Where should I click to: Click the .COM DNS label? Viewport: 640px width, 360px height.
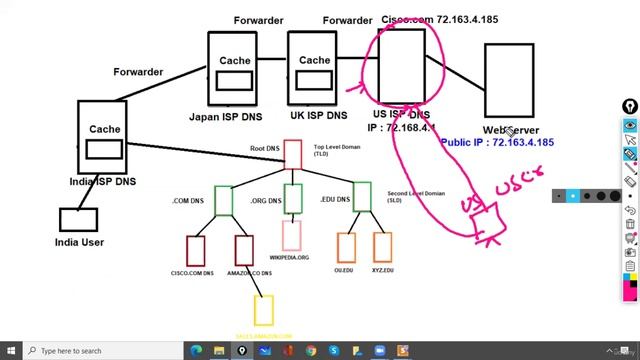(188, 201)
